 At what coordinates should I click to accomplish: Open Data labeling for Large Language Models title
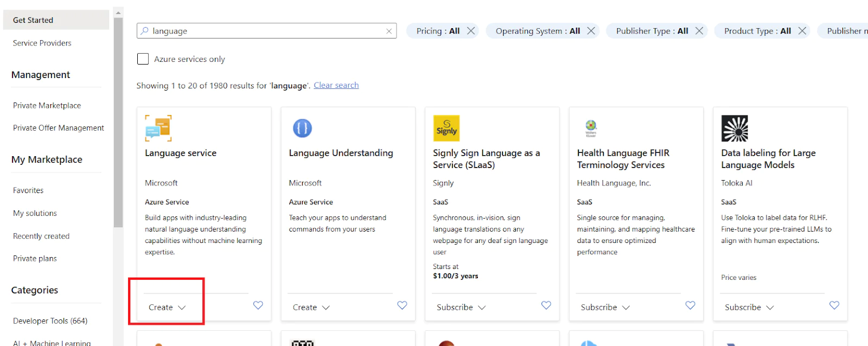coord(768,159)
